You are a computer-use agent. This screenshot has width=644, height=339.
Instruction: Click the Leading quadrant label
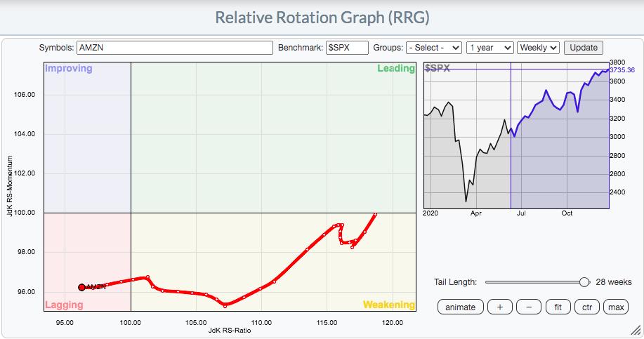point(395,69)
